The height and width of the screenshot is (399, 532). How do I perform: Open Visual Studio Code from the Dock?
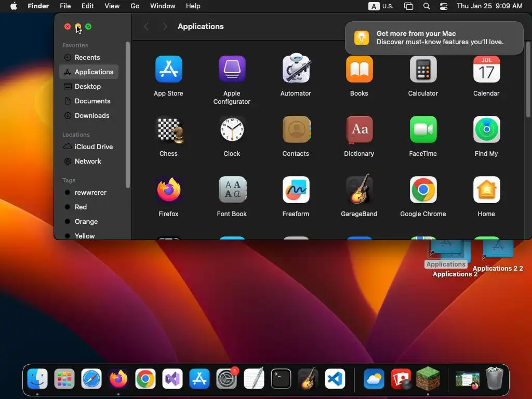tap(335, 379)
